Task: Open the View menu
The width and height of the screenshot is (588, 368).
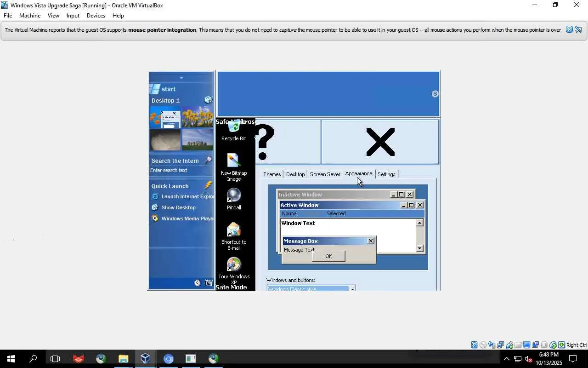Action: [53, 16]
